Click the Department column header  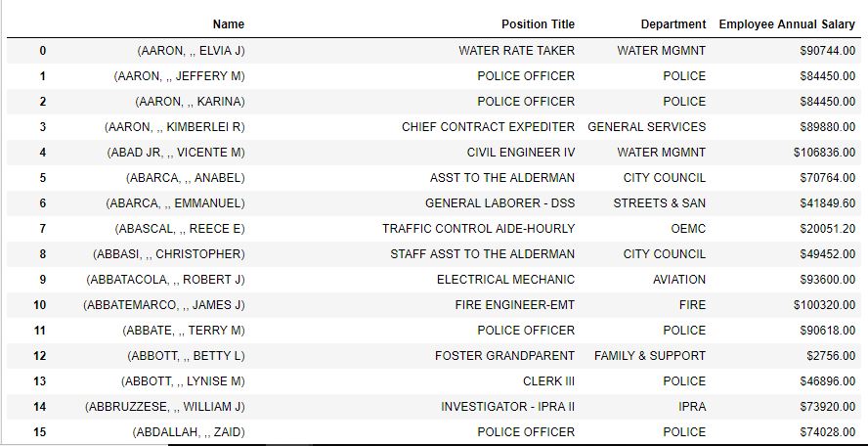pos(673,24)
